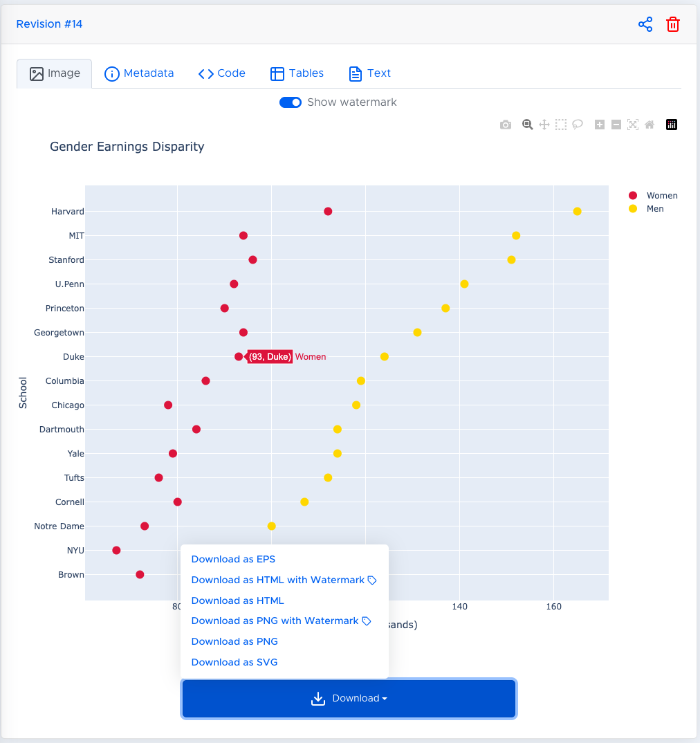Switch to the Image tab
Image resolution: width=700 pixels, height=743 pixels.
tap(55, 73)
